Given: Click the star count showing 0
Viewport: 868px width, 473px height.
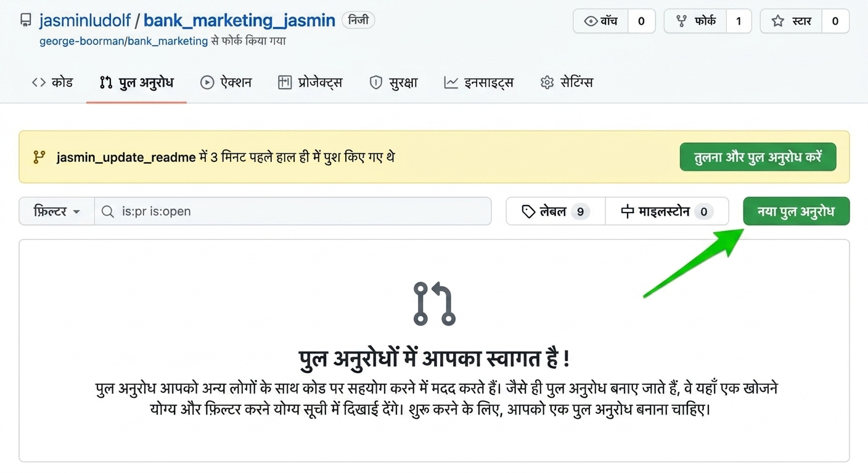Looking at the screenshot, I should [835, 21].
